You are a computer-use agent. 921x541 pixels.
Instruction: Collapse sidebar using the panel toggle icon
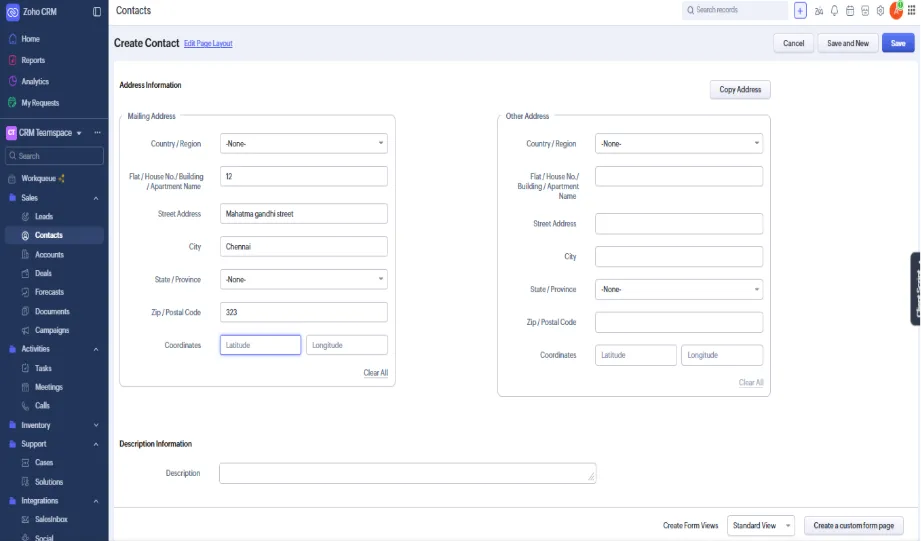coord(97,12)
